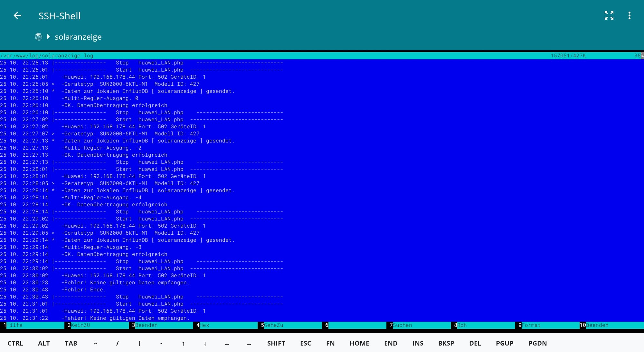The width and height of the screenshot is (644, 352).
Task: Toggle the CTRL modifier key
Action: click(15, 343)
